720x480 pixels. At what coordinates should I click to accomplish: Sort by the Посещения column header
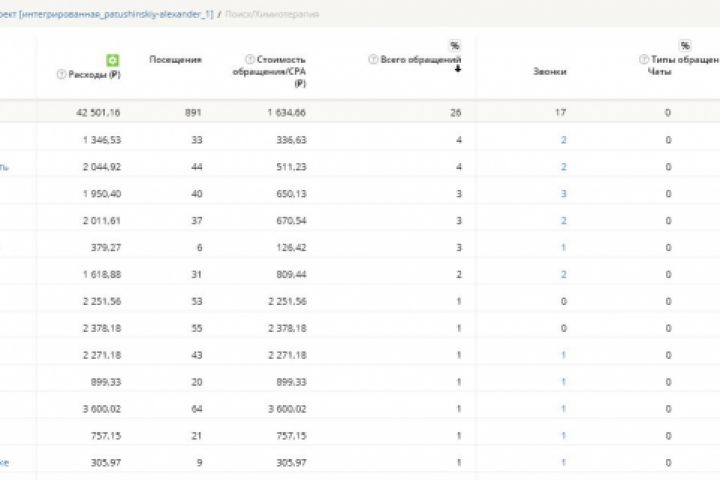click(175, 60)
